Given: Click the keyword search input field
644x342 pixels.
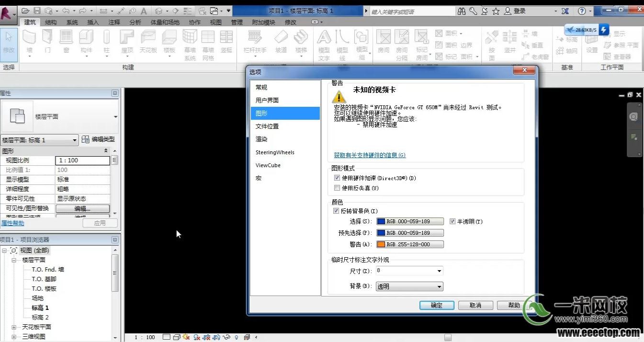Looking at the screenshot, I should (x=412, y=11).
